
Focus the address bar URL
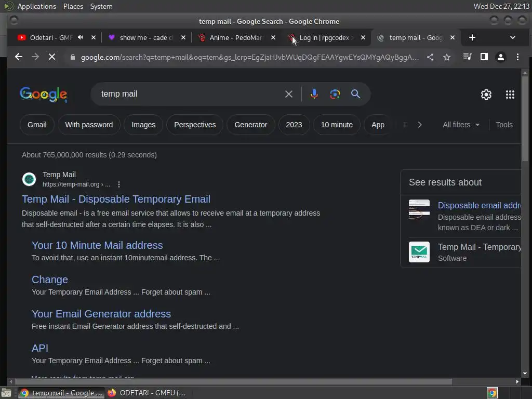click(x=249, y=57)
